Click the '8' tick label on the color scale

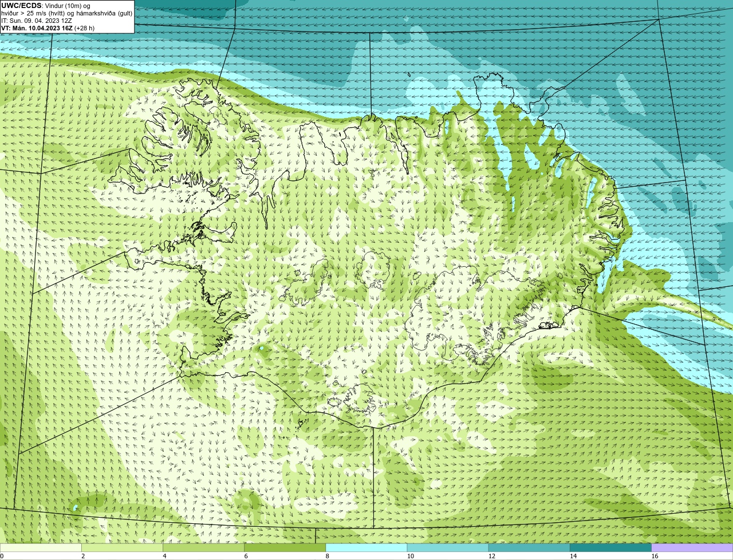click(327, 556)
